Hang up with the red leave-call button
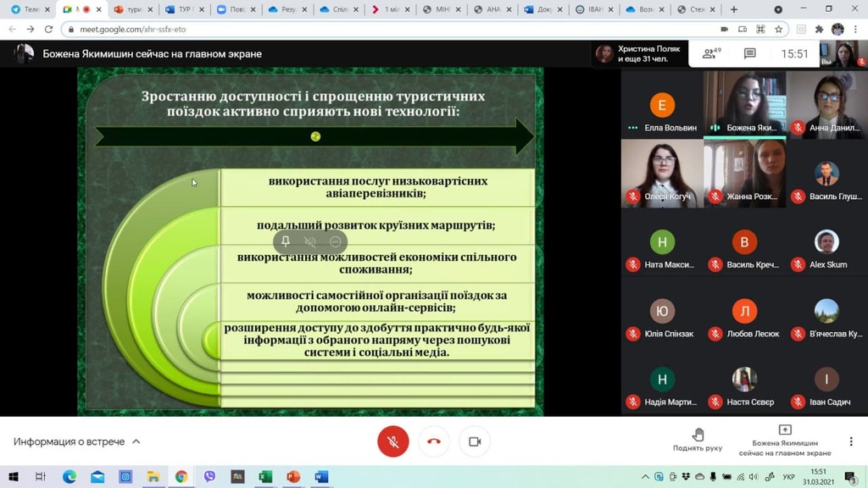The image size is (868, 488). click(x=434, y=441)
